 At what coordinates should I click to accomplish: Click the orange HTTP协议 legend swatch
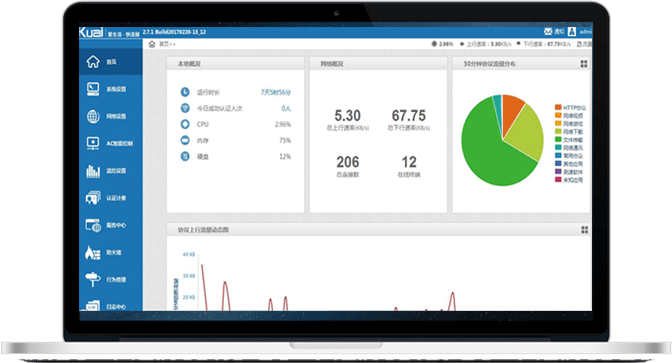(558, 107)
